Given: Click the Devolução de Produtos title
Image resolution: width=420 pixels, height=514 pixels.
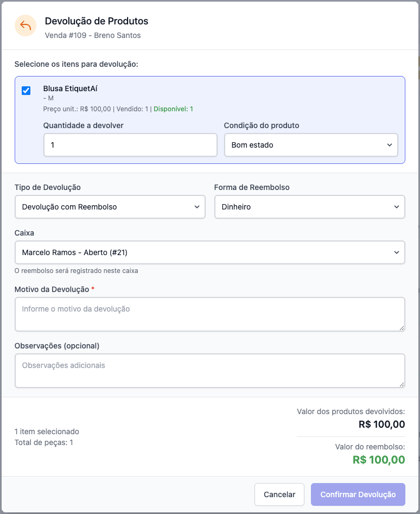Looking at the screenshot, I should pyautogui.click(x=97, y=21).
